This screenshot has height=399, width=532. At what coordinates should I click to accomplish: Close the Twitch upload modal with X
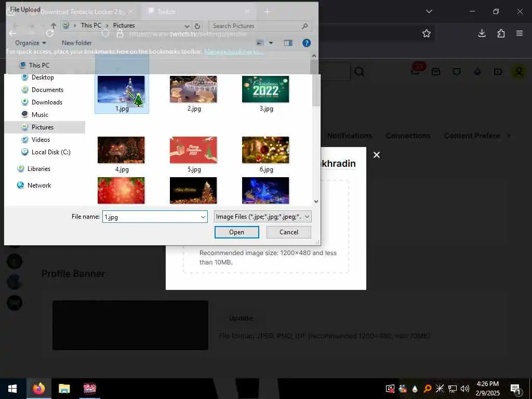tap(377, 155)
